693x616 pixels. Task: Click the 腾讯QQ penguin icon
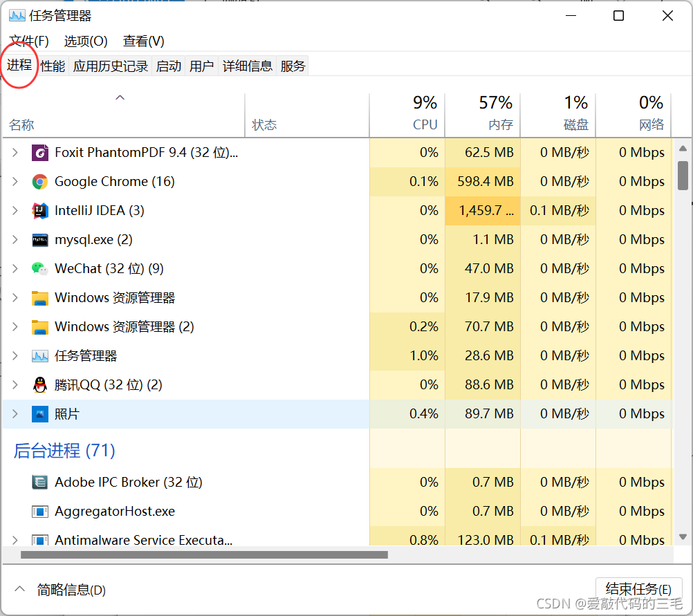pos(40,385)
